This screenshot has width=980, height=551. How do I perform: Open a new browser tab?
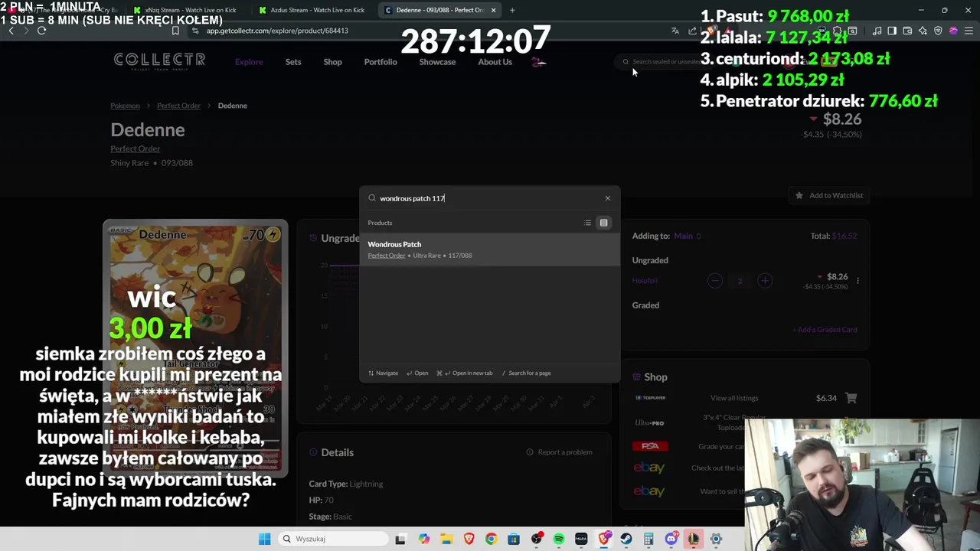[512, 10]
